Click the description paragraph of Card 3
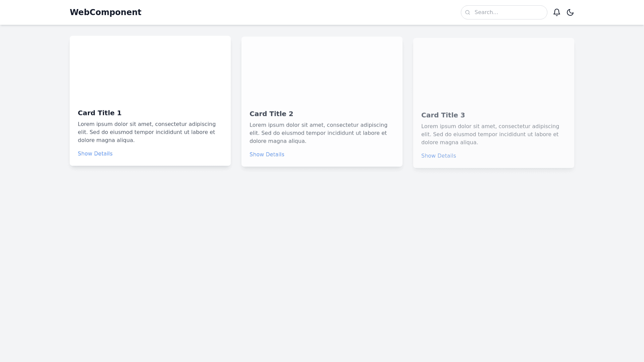 pyautogui.click(x=490, y=134)
